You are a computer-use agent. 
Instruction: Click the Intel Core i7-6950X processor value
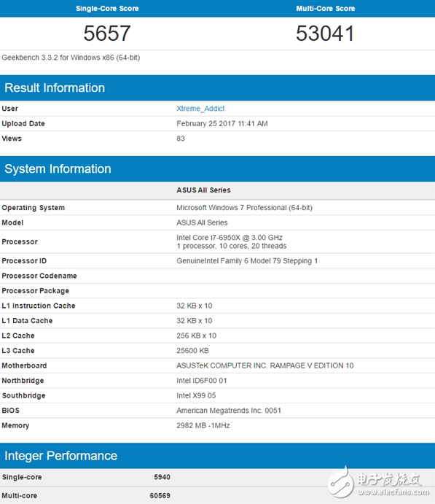230,238
